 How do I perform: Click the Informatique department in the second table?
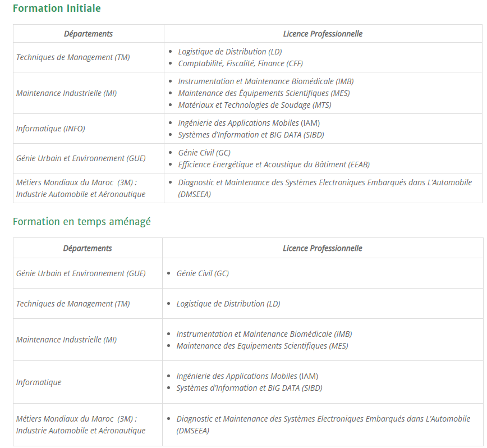39,382
